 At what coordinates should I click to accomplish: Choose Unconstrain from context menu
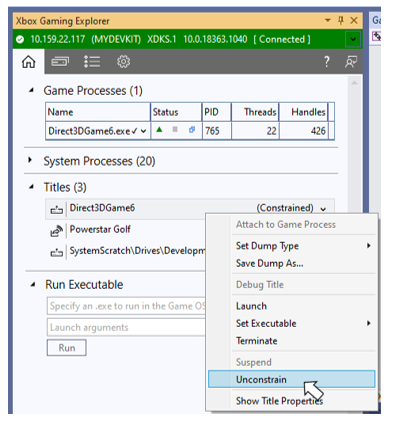[x=292, y=379]
